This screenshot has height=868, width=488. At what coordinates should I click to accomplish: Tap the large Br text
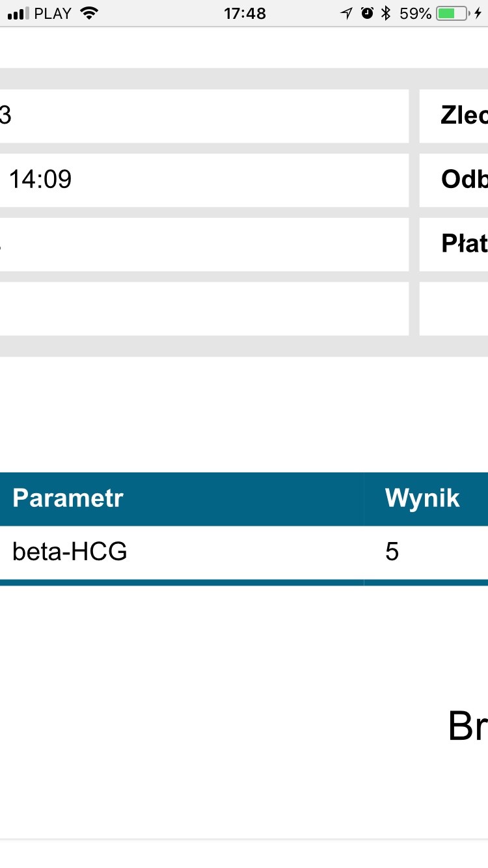coord(467,726)
